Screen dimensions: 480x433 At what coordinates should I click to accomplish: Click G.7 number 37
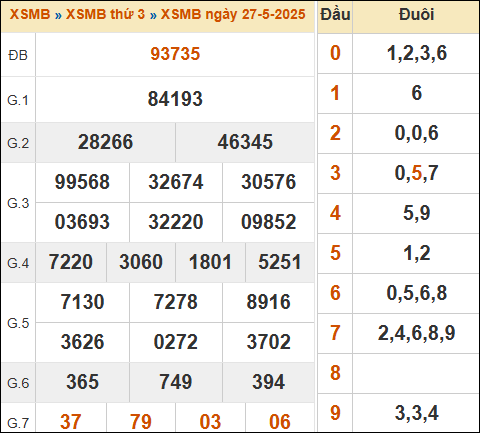(71, 422)
